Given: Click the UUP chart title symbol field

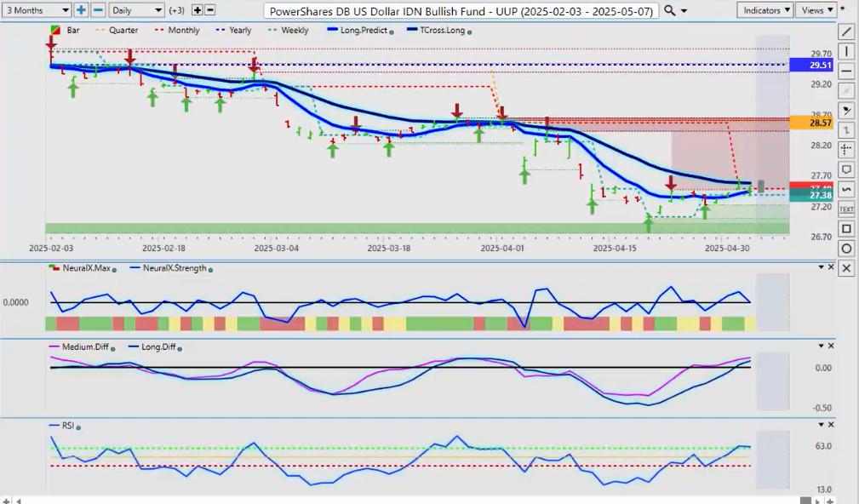Looking at the screenshot, I should (x=461, y=11).
